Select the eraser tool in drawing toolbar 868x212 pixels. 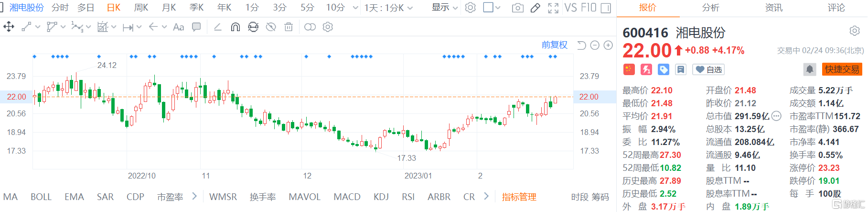click(x=217, y=27)
